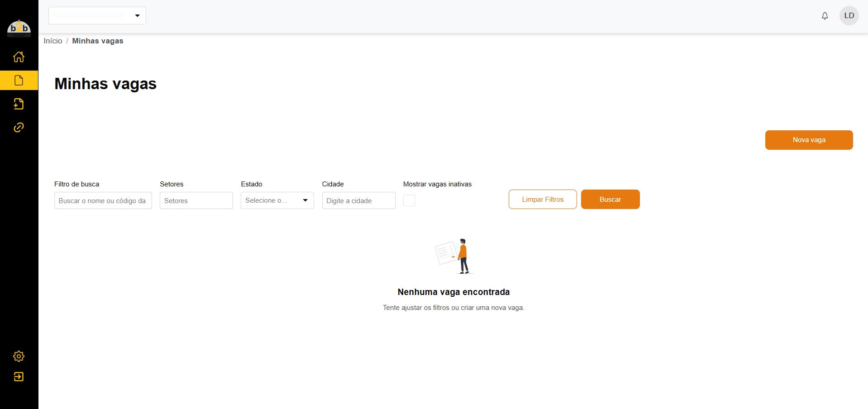Click the 'Nenhuma vaga encontrada' message

point(454,292)
